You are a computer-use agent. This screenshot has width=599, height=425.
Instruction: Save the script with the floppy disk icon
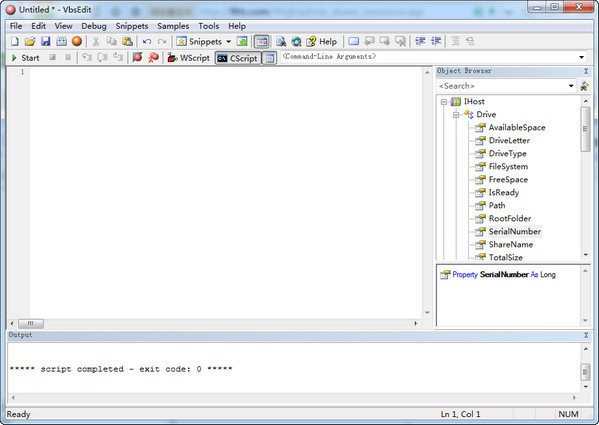click(x=45, y=41)
